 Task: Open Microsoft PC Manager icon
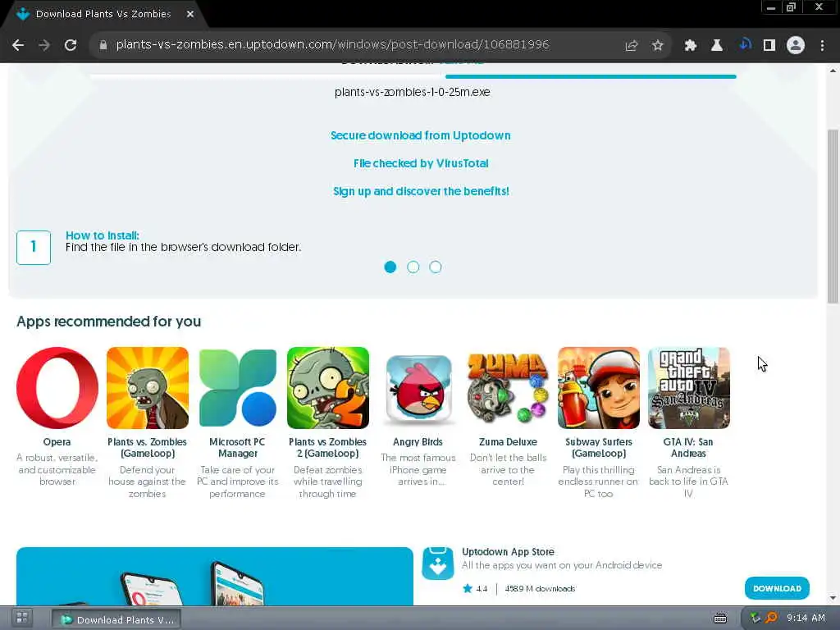[x=237, y=388]
